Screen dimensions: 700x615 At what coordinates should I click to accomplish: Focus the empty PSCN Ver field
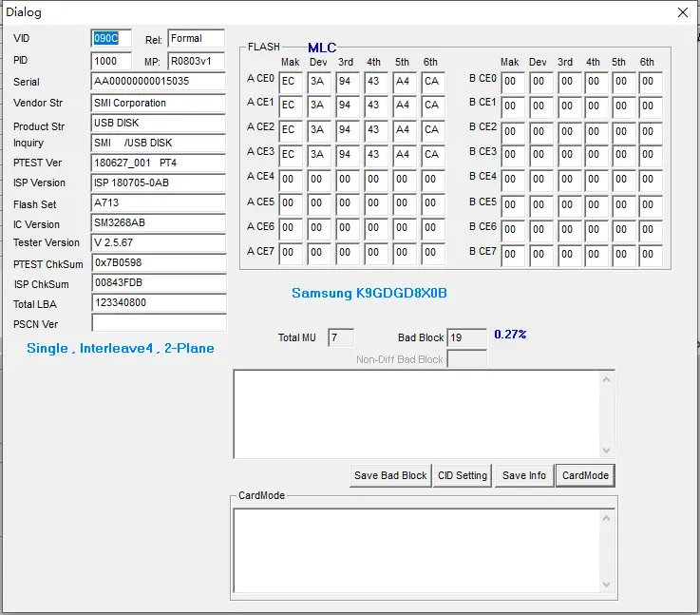pyautogui.click(x=159, y=323)
